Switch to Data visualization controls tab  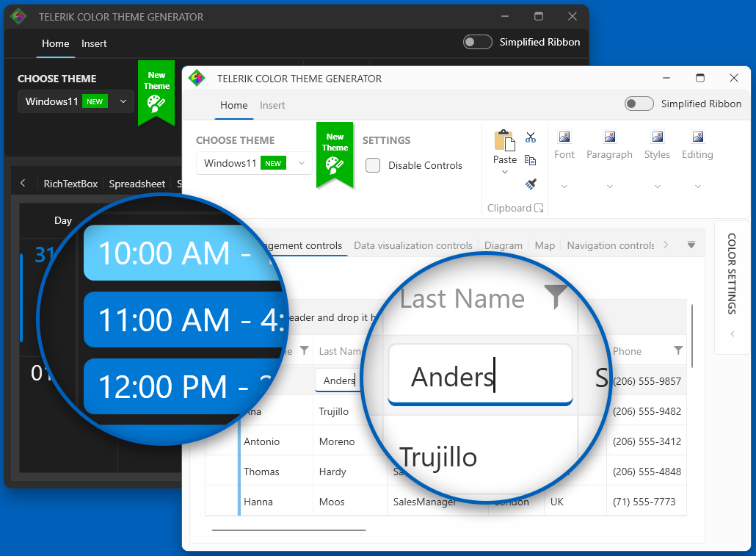point(412,245)
